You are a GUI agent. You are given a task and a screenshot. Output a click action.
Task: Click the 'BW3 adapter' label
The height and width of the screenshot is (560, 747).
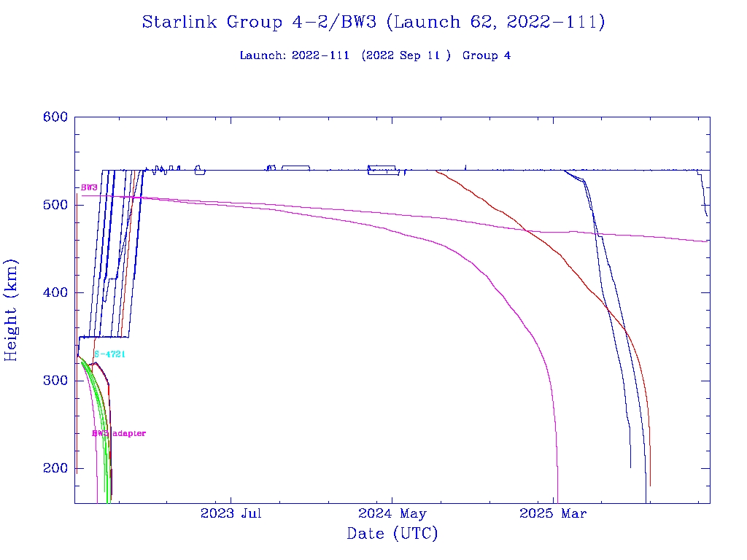pos(119,434)
